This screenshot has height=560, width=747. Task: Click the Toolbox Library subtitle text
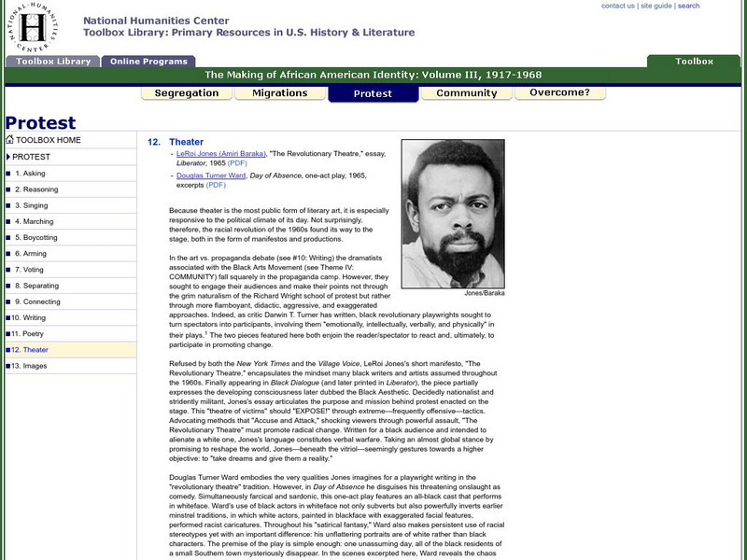click(x=248, y=33)
